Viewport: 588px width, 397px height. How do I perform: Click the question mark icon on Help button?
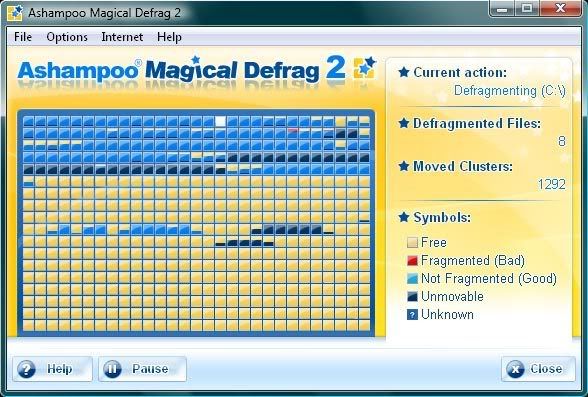27,369
